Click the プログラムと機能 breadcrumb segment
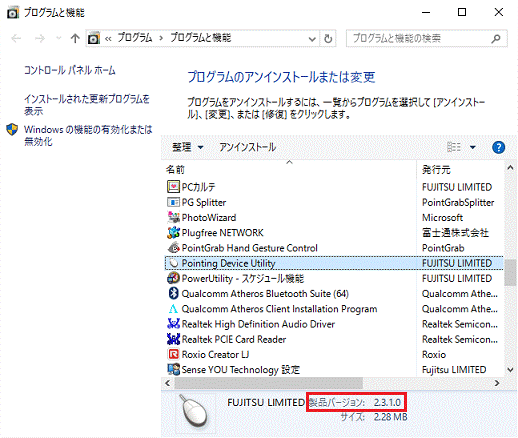This screenshot has width=518, height=438. (x=201, y=38)
